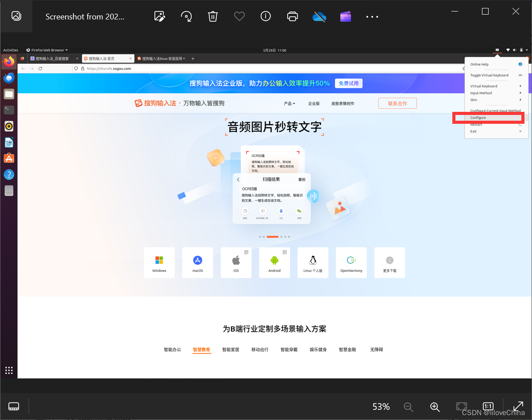Click the 联系合作 button
The image size is (532, 420).
tap(397, 103)
